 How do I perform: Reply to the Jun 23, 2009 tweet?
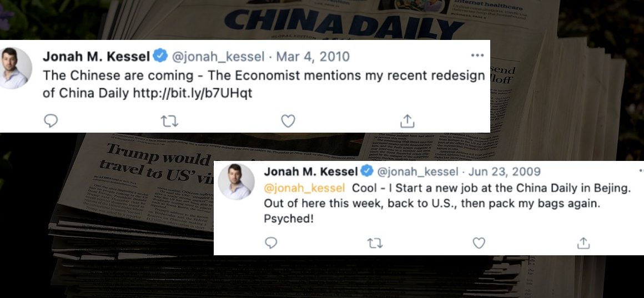pos(271,243)
